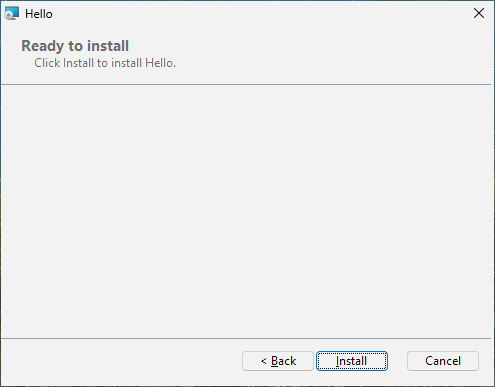Image resolution: width=495 pixels, height=387 pixels.
Task: Click the word "Ready" in the heading
Action: click(43, 46)
